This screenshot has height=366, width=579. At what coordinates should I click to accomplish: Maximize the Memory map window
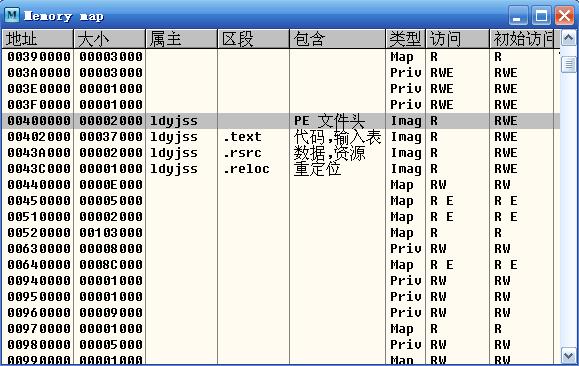pyautogui.click(x=541, y=16)
